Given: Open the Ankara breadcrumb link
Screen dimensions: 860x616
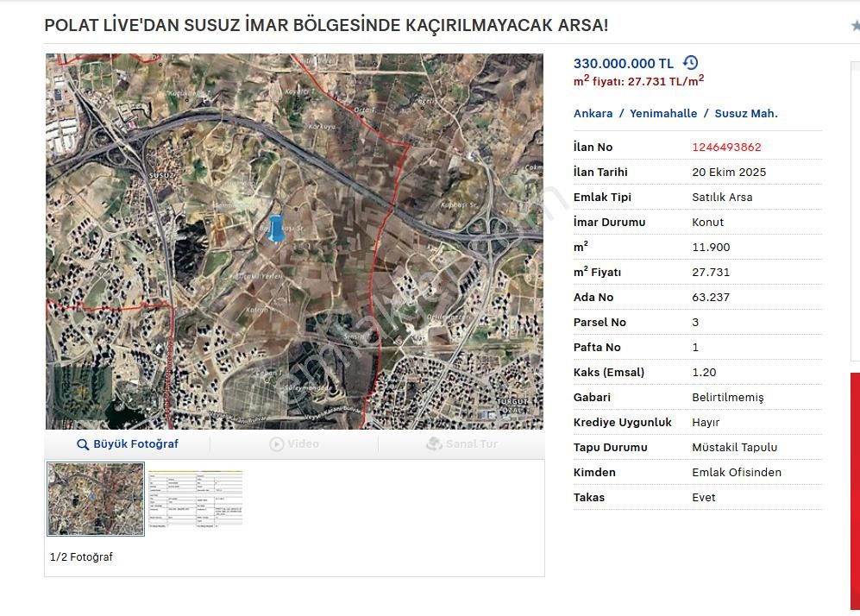Looking at the screenshot, I should 591,113.
